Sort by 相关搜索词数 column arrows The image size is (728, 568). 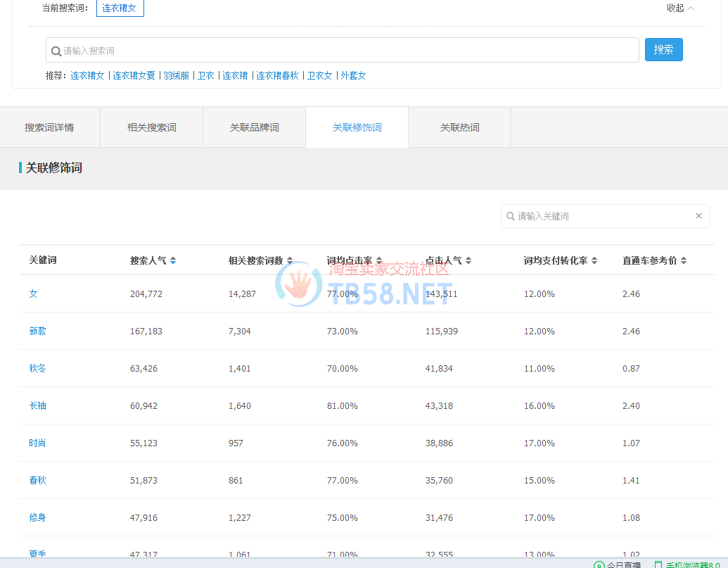pos(290,260)
